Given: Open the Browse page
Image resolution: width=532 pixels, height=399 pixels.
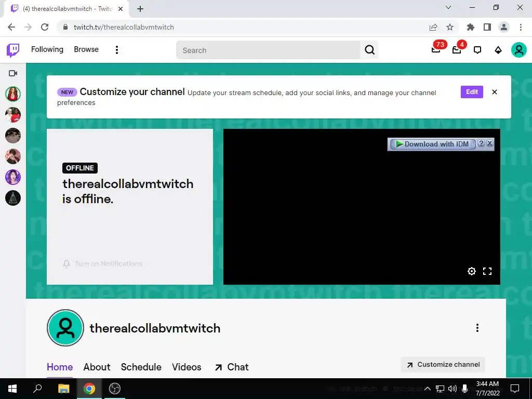Looking at the screenshot, I should pos(86,49).
